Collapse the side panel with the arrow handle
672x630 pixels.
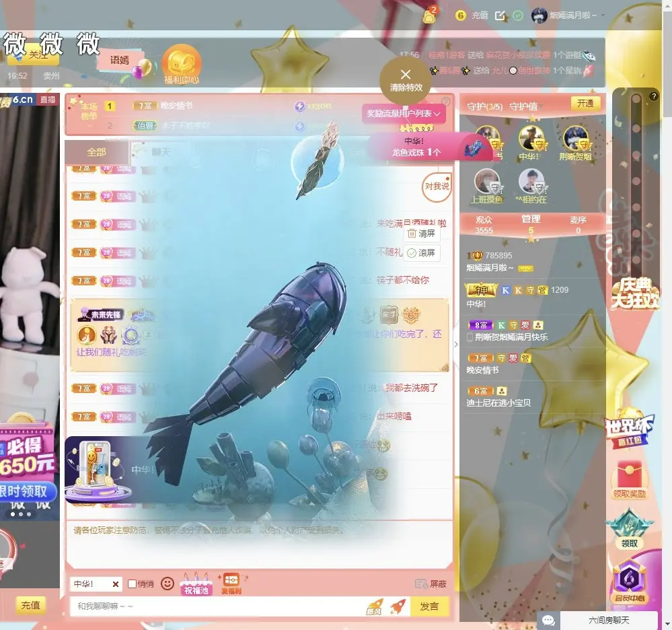coord(456,344)
